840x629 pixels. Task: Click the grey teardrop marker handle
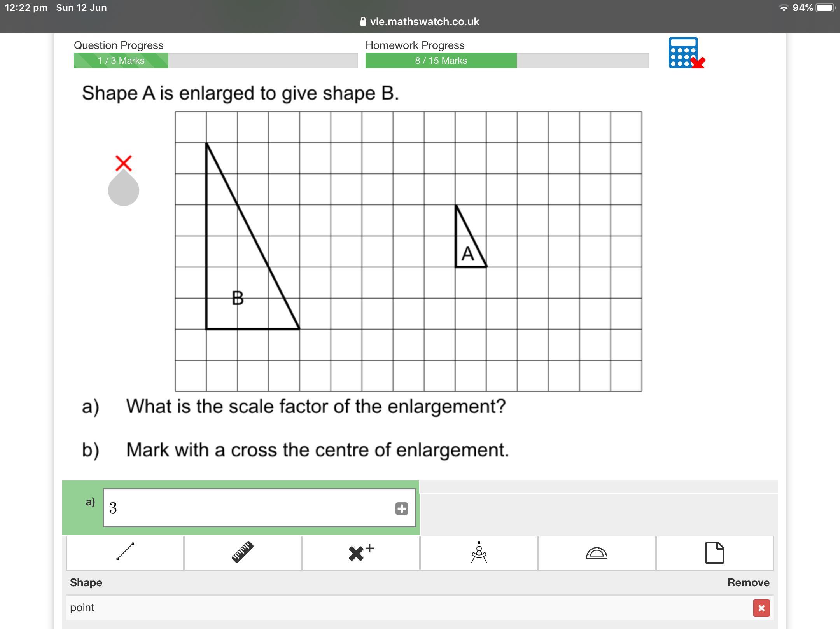coord(124,190)
